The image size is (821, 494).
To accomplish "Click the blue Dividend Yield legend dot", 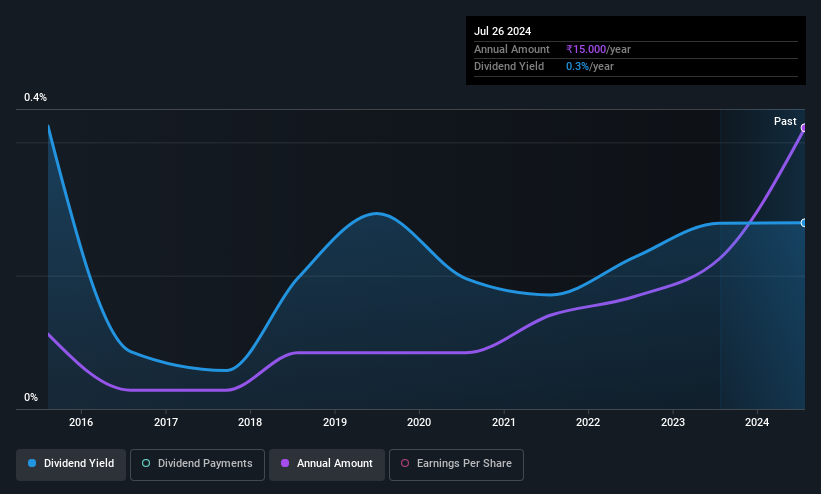I will (x=32, y=463).
